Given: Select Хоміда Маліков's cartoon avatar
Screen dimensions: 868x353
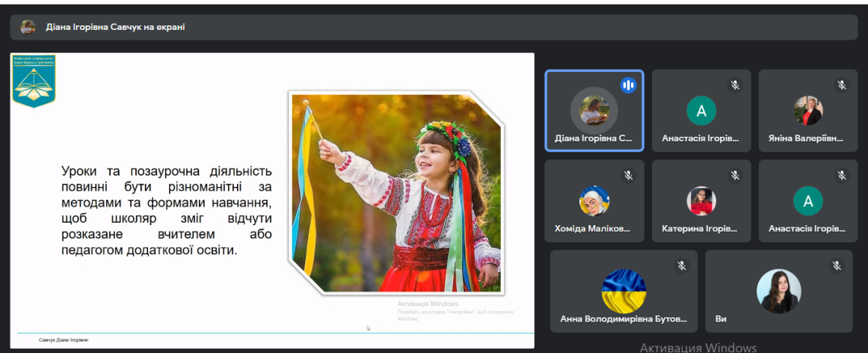Looking at the screenshot, I should (594, 200).
